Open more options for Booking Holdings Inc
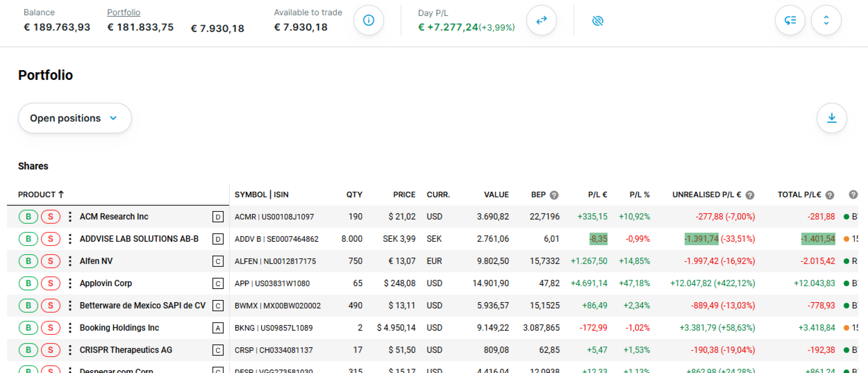 (x=70, y=328)
